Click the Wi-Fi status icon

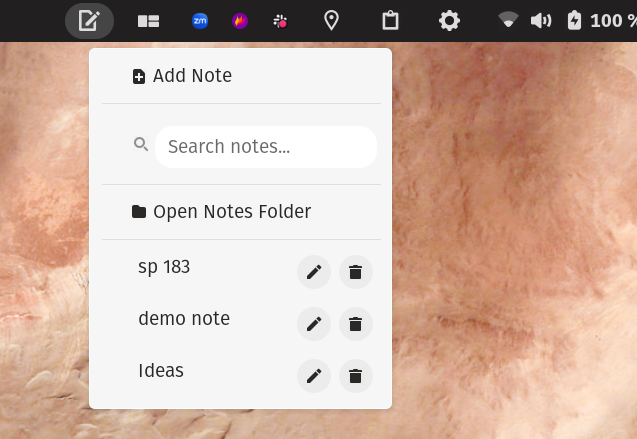(508, 20)
